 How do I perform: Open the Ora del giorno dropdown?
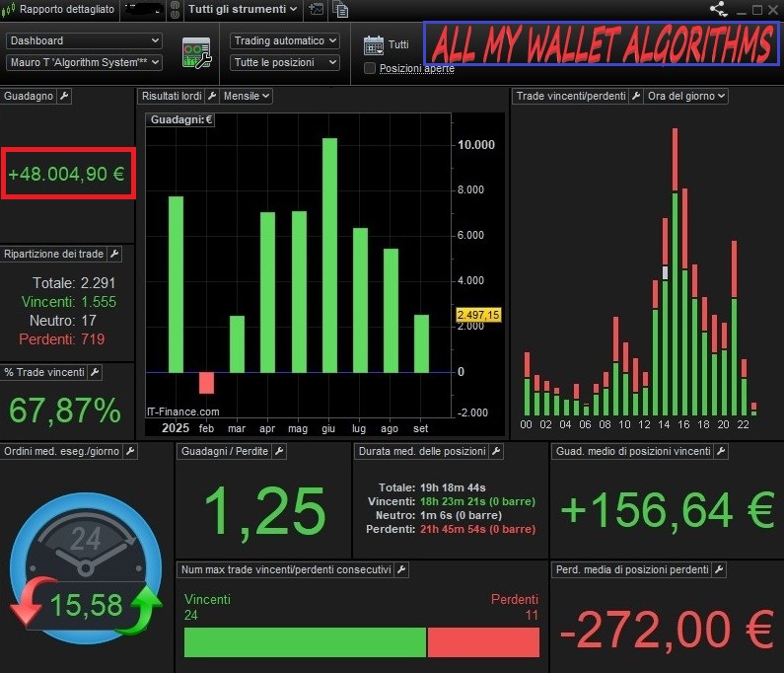(x=686, y=96)
